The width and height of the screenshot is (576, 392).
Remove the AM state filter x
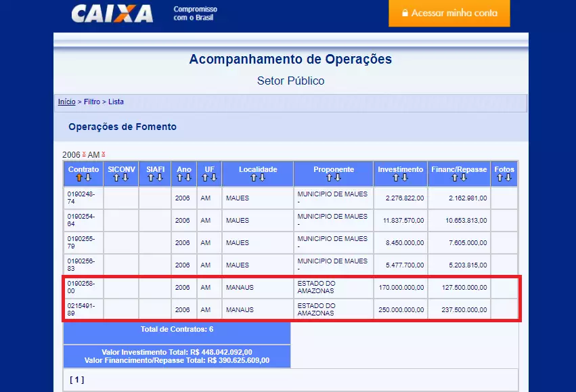coord(104,154)
